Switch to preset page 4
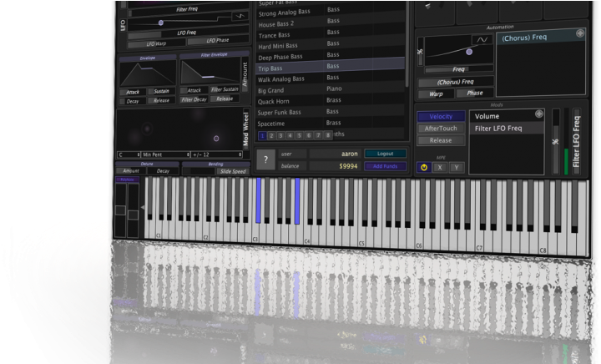The image size is (601, 364). [290, 135]
